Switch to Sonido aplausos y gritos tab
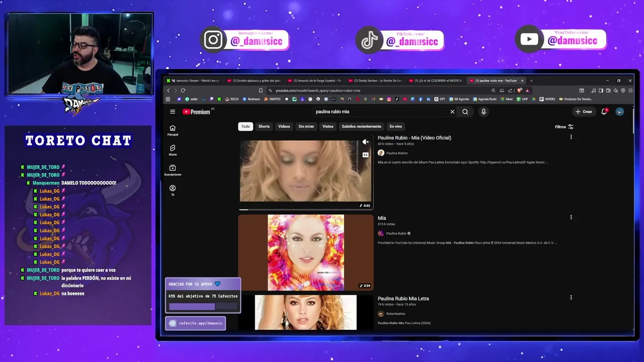Image resolution: width=644 pixels, height=362 pixels. 254,80
